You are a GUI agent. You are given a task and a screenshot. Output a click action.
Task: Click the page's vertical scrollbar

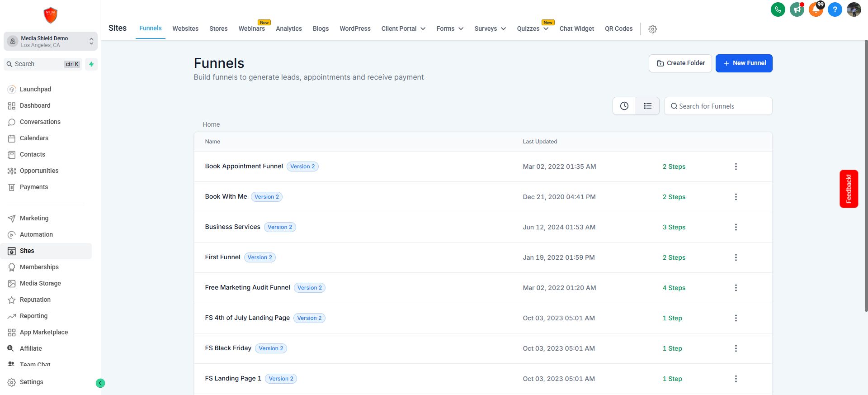[866, 176]
